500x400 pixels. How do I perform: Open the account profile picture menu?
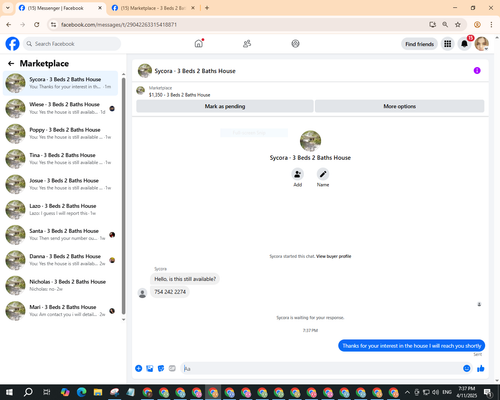pyautogui.click(x=482, y=44)
